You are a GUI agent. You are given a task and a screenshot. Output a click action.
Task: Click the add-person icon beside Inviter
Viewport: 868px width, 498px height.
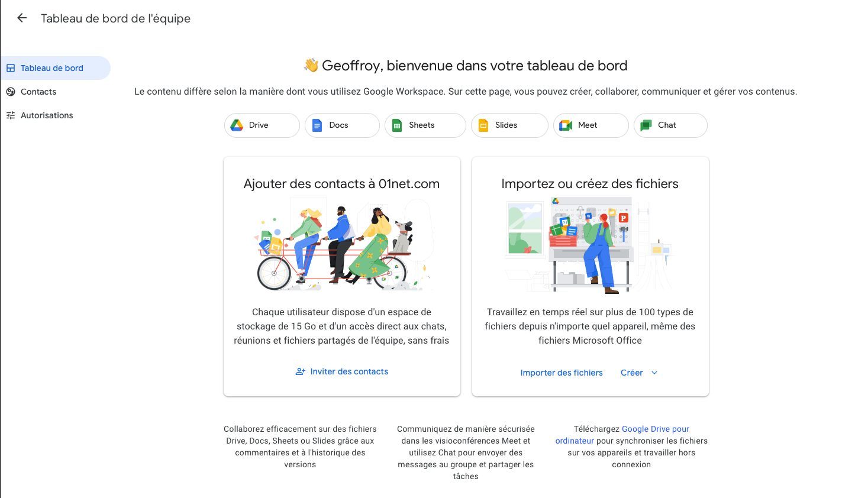pyautogui.click(x=300, y=372)
